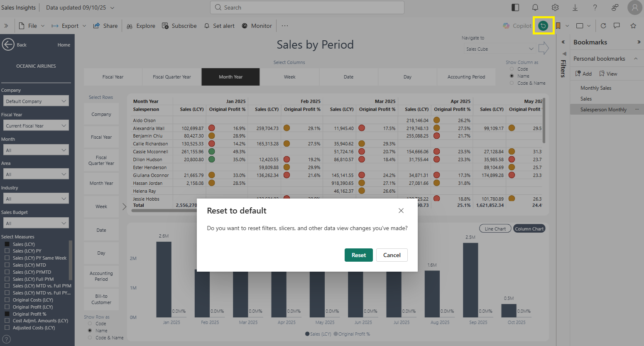Viewport: 644px width, 346px height.
Task: Expand the Fiscal Year dropdown
Action: point(36,126)
